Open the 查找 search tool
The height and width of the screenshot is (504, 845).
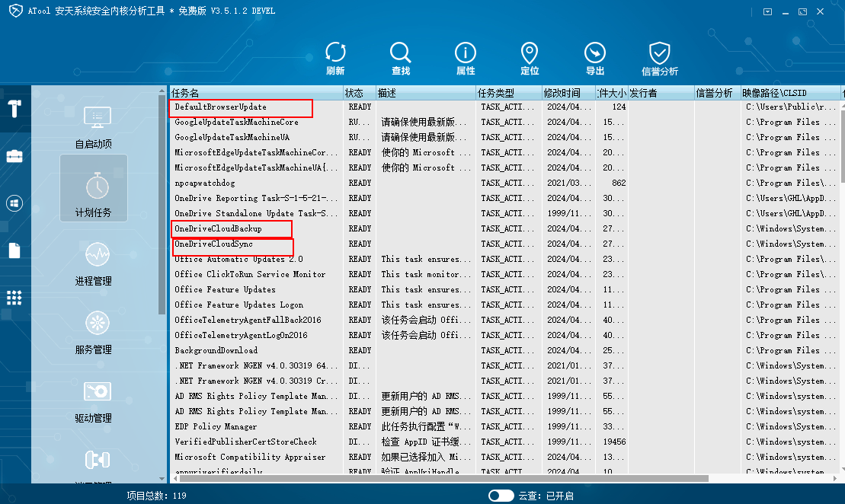coord(401,58)
